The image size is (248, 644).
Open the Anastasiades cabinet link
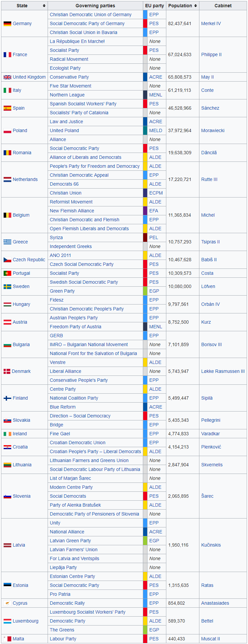pyautogui.click(x=215, y=603)
